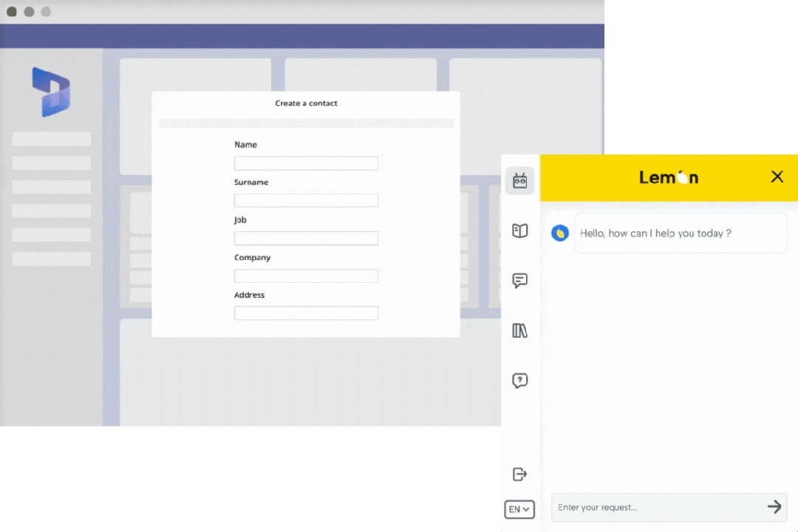Image resolution: width=798 pixels, height=532 pixels.
Task: Click the Dynamics 365 logo
Action: (x=51, y=92)
